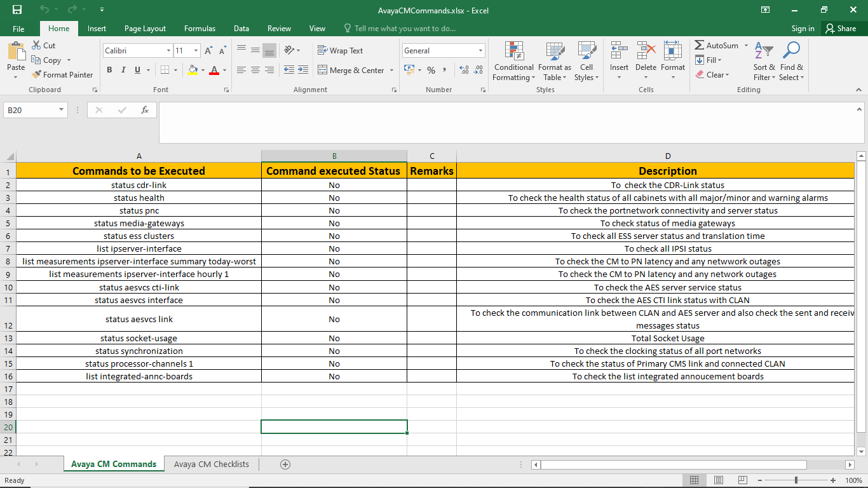
Task: Select cell containing 'status health'
Action: (x=139, y=198)
